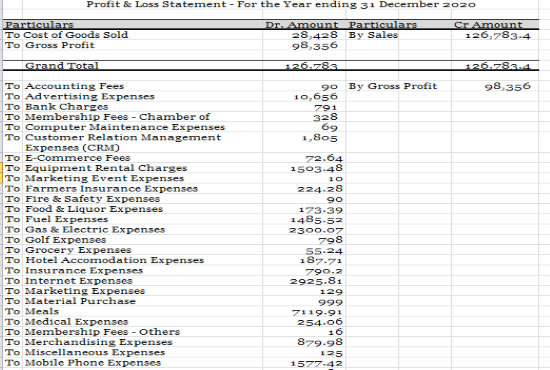Viewport: 550px width, 370px height.
Task: Click the 1,805 CRM amount
Action: click(320, 137)
